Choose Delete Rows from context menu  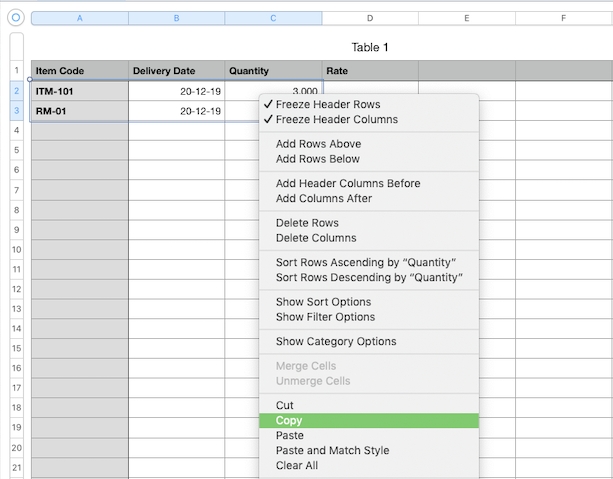[x=307, y=223]
